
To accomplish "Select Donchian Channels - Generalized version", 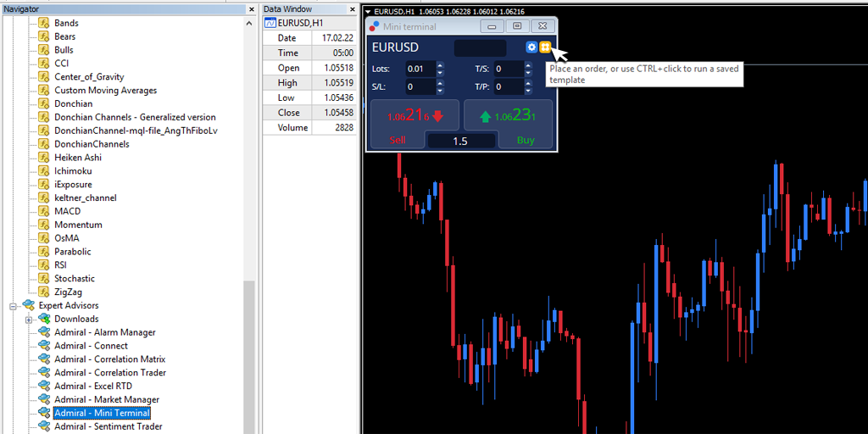I will point(135,117).
